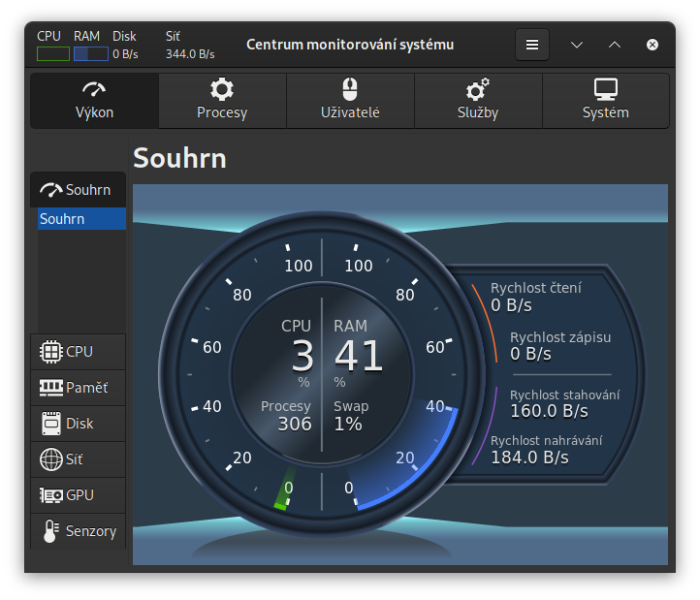
Task: Click the CPU percentage gauge reading
Action: point(302,357)
